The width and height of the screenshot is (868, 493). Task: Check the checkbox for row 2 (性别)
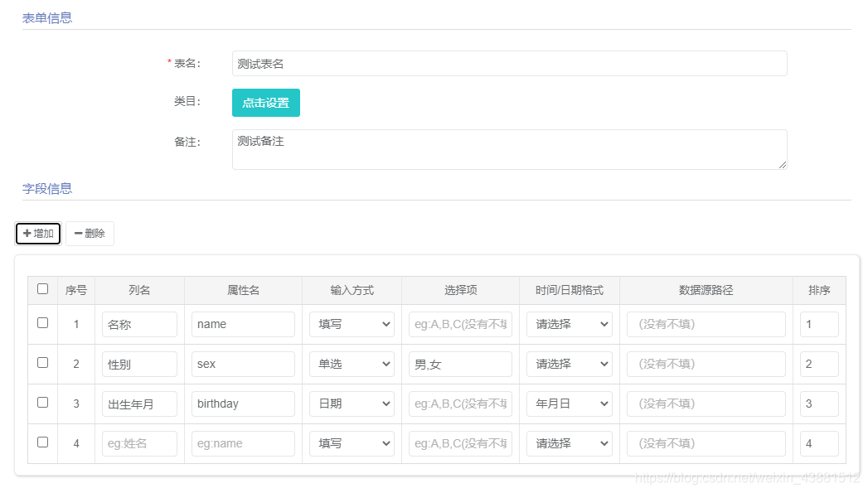coord(42,364)
